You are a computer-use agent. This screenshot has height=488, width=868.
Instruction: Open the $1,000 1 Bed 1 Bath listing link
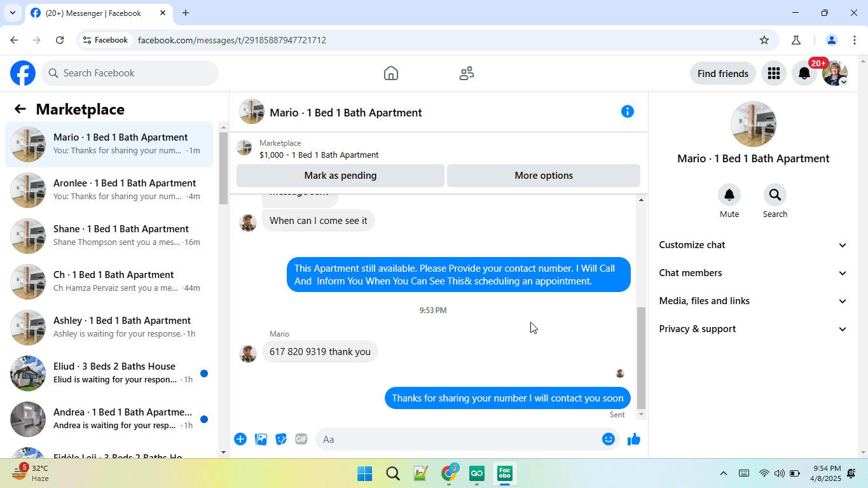(x=319, y=155)
